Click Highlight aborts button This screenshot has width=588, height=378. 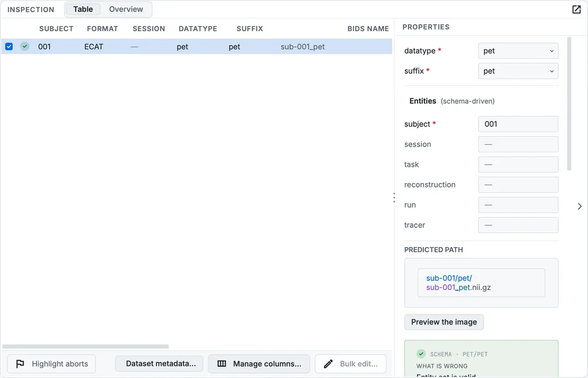coord(51,364)
